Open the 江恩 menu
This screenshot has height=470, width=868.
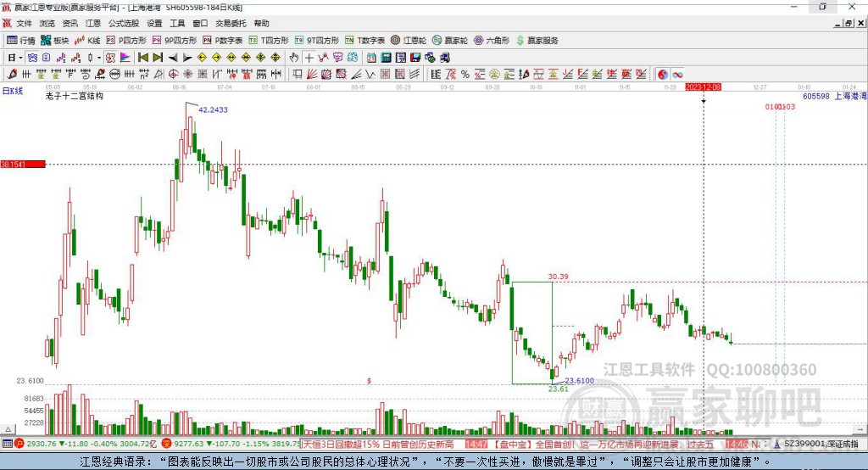tap(92, 23)
